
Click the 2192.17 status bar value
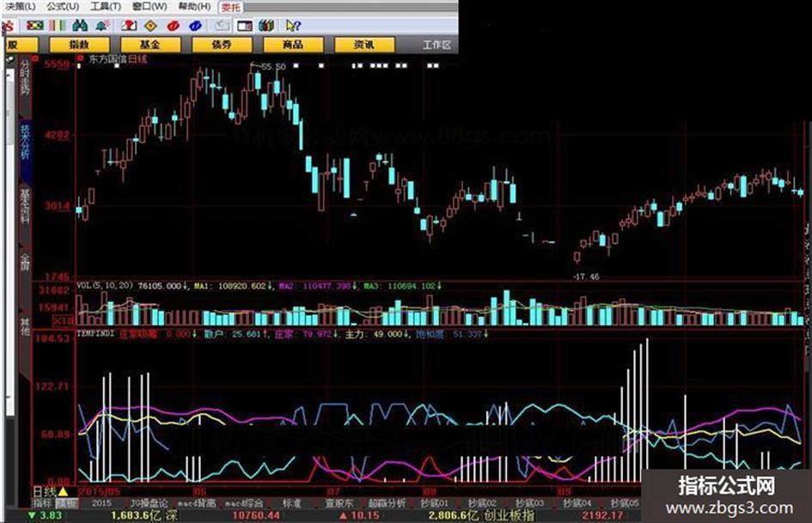point(602,516)
